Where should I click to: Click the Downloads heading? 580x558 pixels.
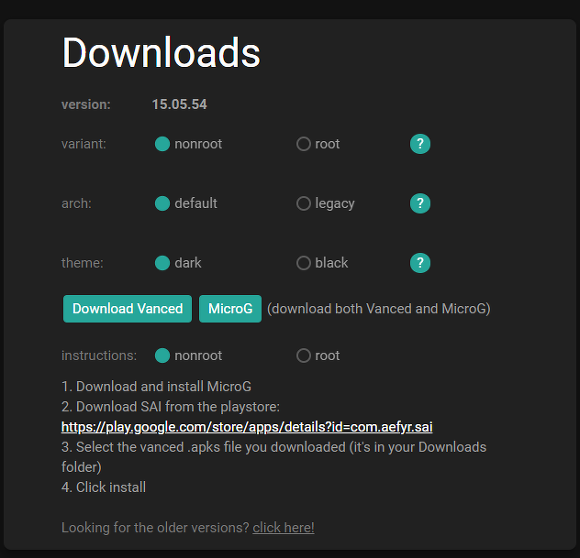(x=161, y=53)
